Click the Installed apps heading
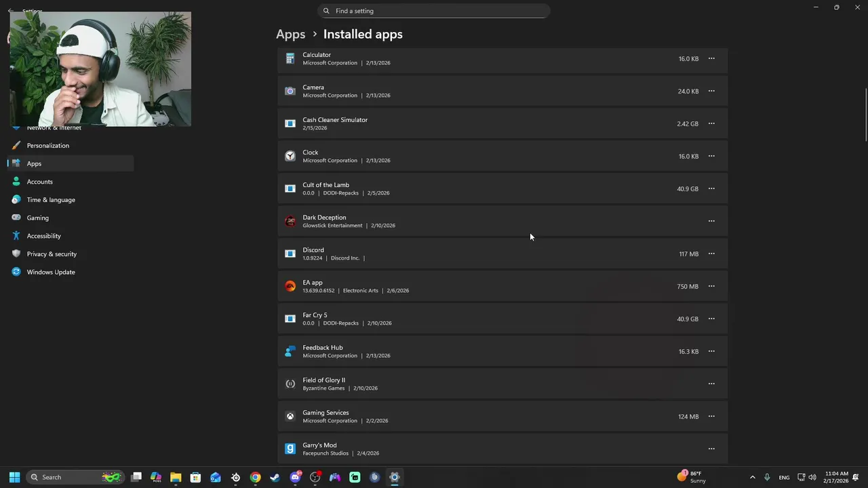868x488 pixels. pyautogui.click(x=363, y=34)
